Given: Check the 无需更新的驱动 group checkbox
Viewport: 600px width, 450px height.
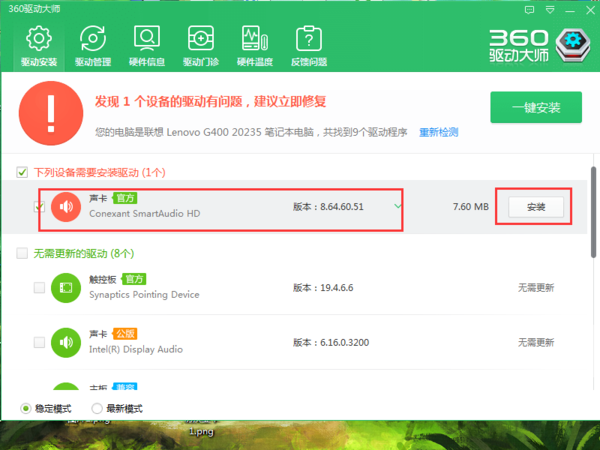Looking at the screenshot, I should pos(22,253).
